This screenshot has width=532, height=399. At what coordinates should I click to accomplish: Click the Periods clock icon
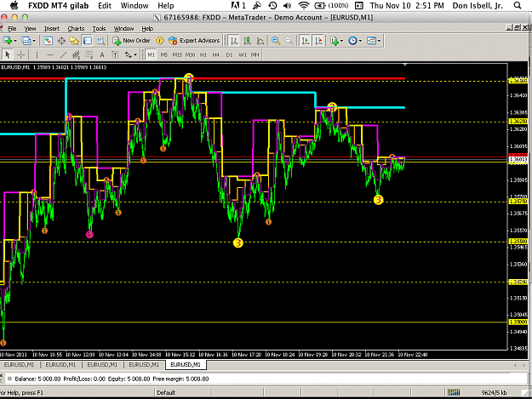(x=353, y=41)
